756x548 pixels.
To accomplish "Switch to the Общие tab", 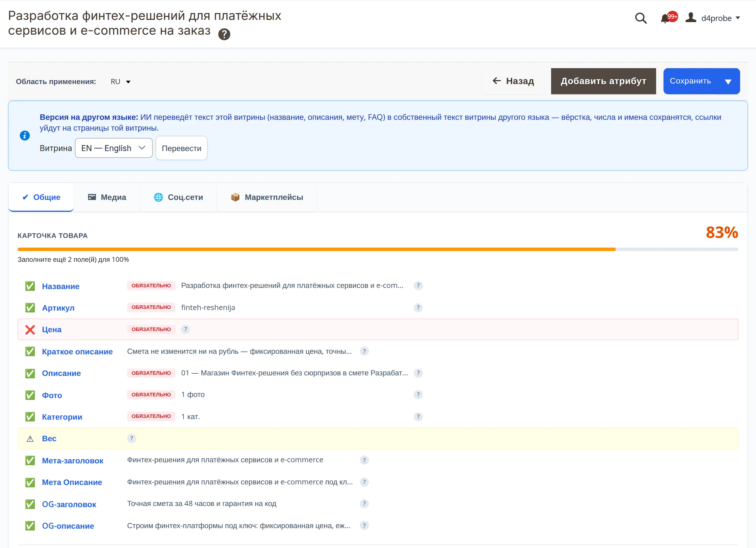I will [x=41, y=197].
